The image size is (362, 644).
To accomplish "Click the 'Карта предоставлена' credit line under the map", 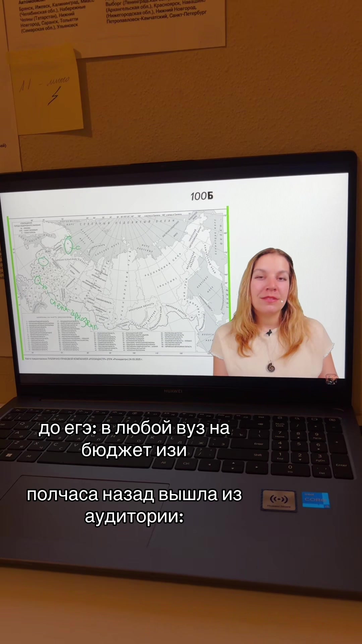I will tap(84, 359).
